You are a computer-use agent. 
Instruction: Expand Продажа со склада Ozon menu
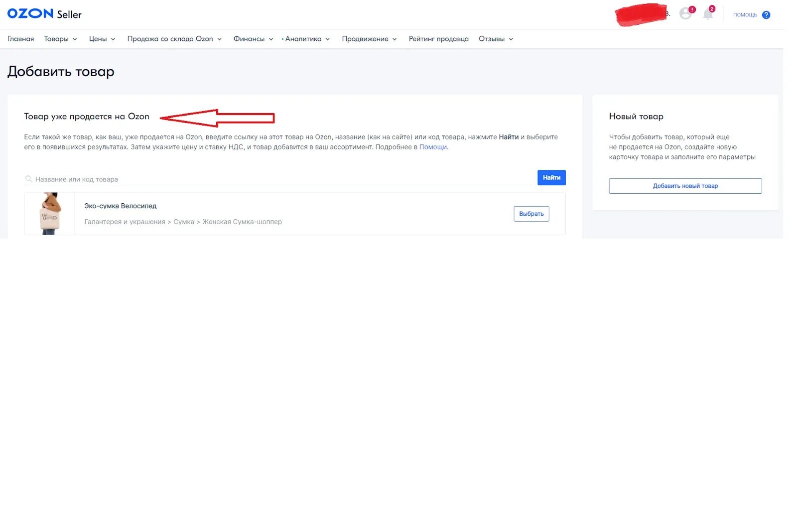coord(174,39)
